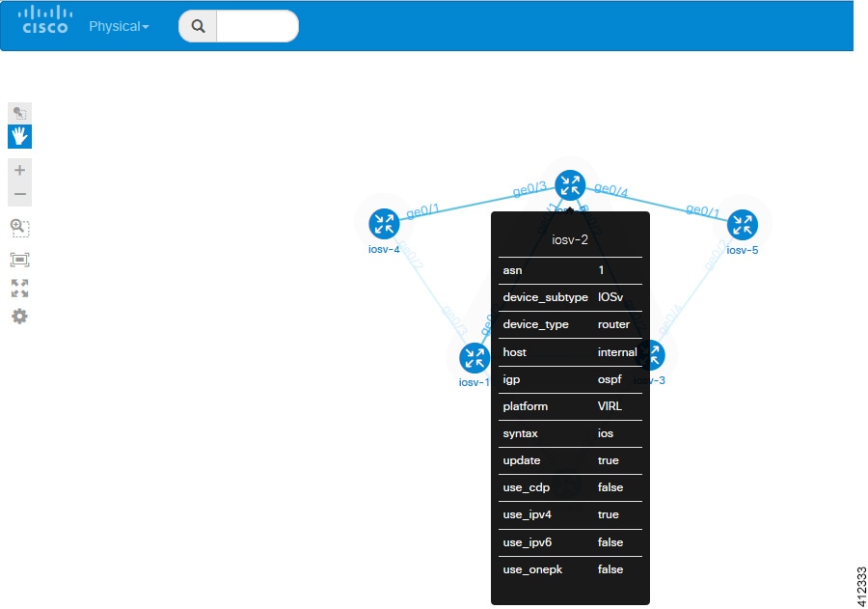Screen dimensions: 868x609
Task: Open the settings gear icon
Action: pyautogui.click(x=19, y=316)
